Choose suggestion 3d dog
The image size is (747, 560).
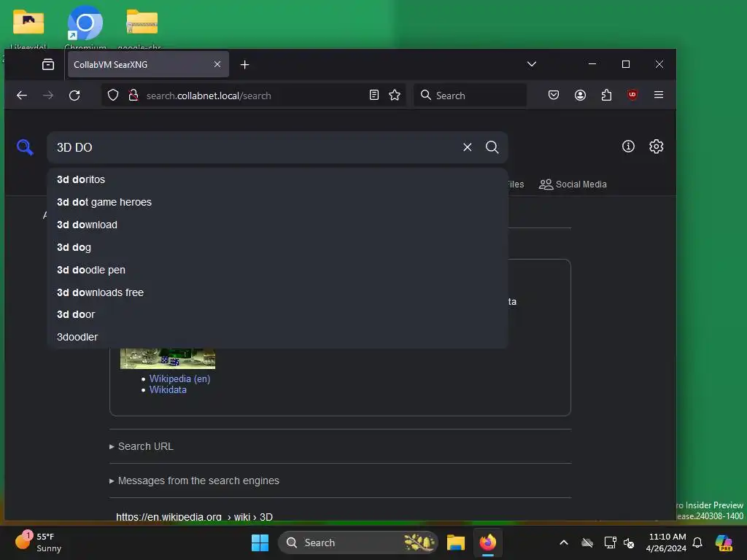(277, 247)
